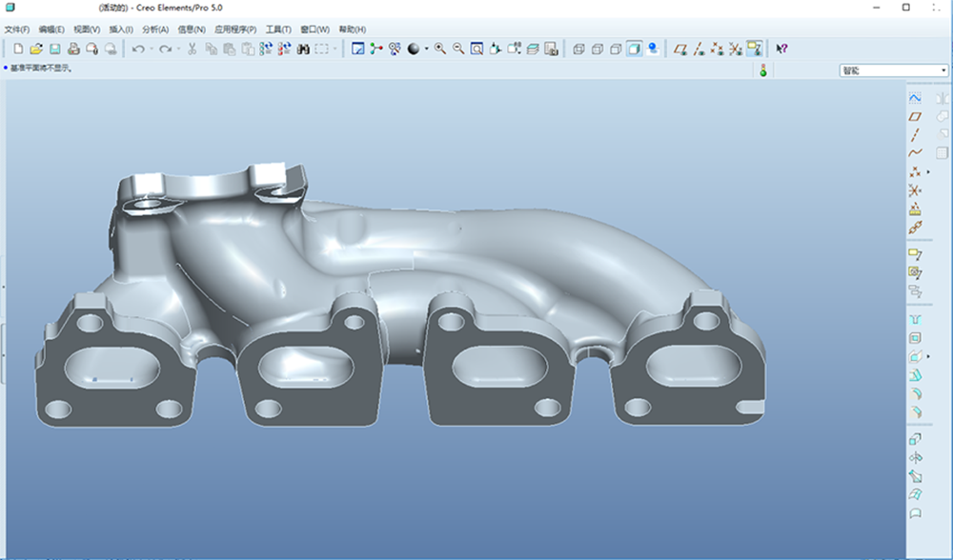Open the 分析(A) menu
The height and width of the screenshot is (560, 953).
pyautogui.click(x=156, y=30)
